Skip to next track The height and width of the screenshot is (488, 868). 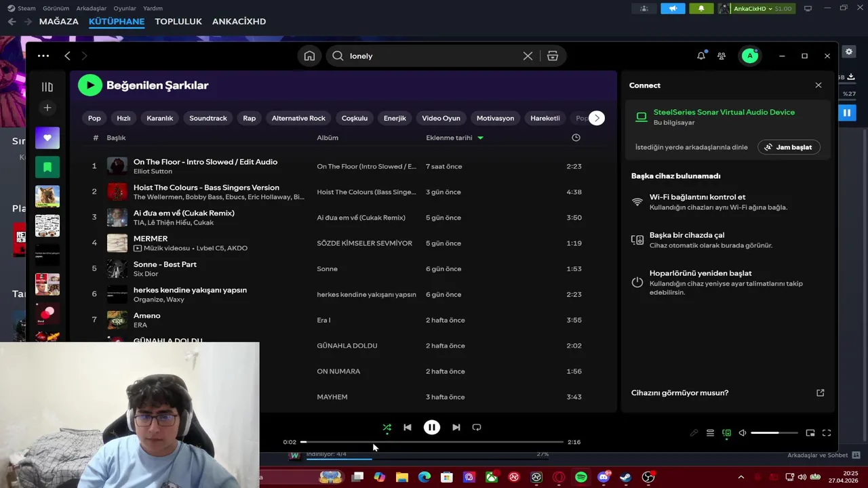(x=456, y=428)
